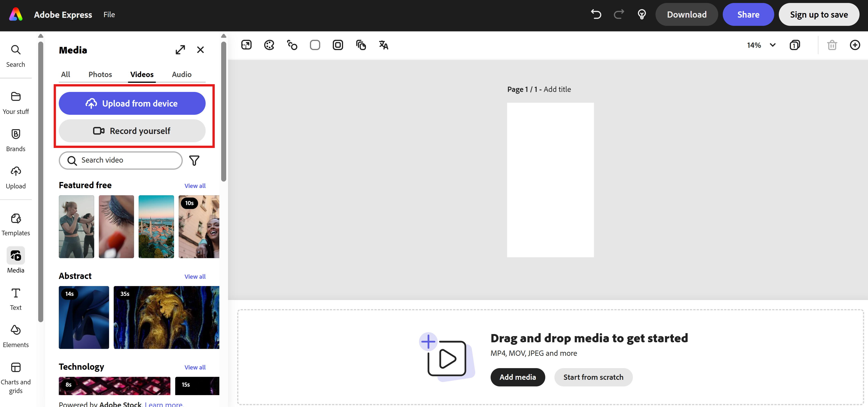Click Upload from device button
This screenshot has height=407, width=868.
(132, 103)
